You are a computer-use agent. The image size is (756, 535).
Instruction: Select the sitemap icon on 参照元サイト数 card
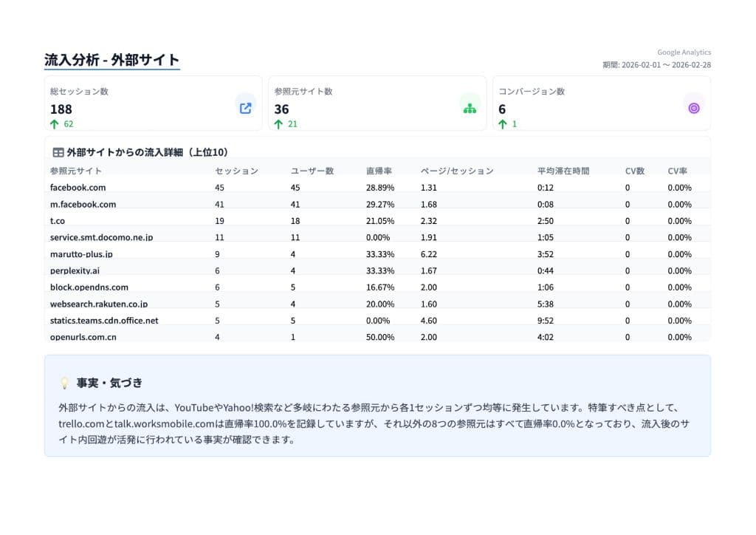[x=470, y=107]
